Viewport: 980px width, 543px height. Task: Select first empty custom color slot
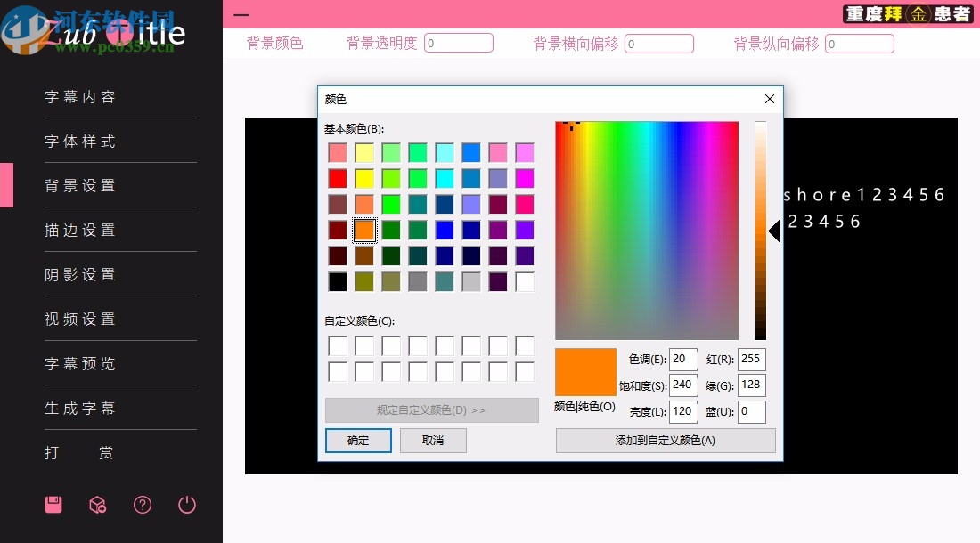(x=338, y=345)
